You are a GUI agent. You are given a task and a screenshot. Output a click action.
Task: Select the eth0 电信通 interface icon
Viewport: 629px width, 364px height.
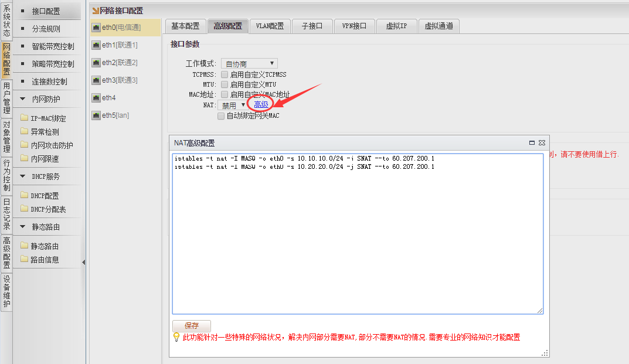pos(96,28)
